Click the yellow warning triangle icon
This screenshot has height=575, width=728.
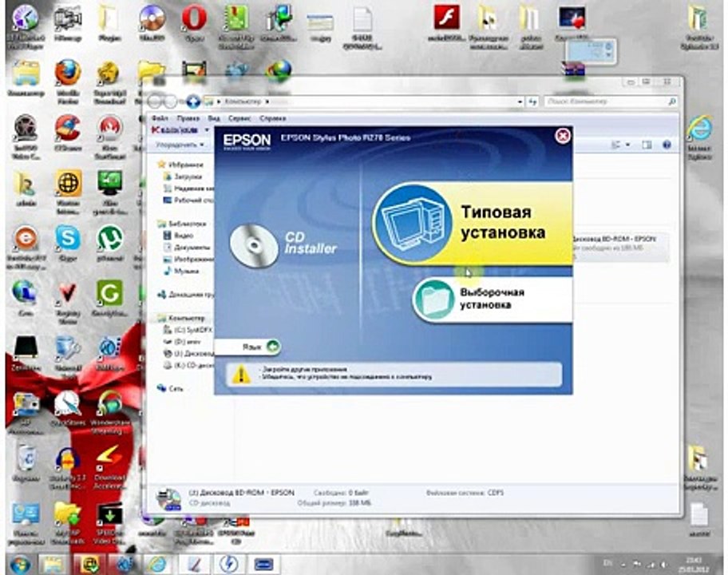(241, 374)
